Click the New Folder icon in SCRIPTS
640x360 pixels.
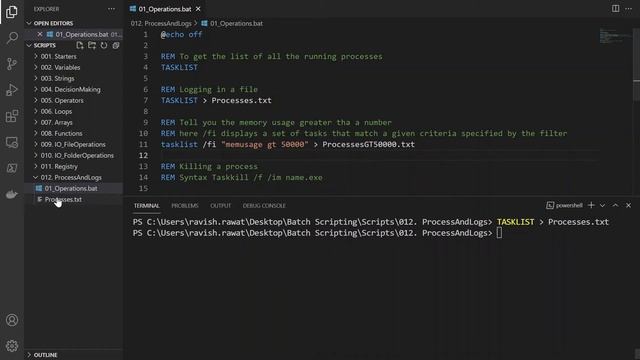(x=92, y=45)
